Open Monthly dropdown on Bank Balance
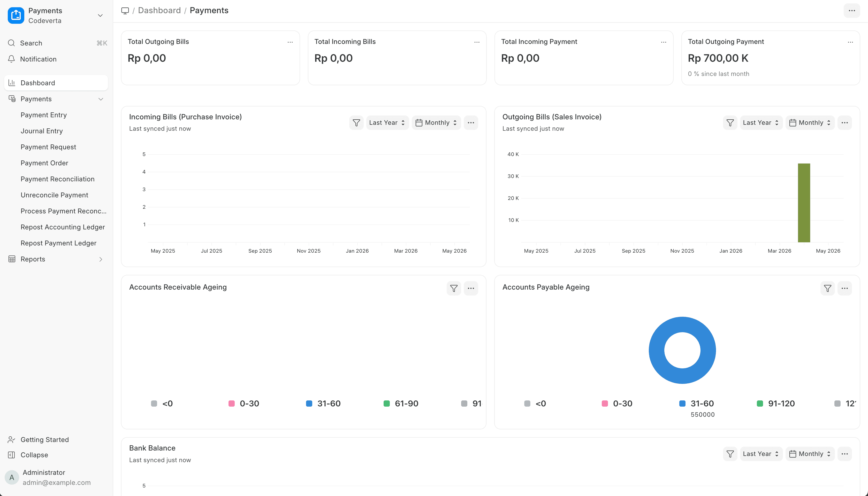Viewport: 868px width, 496px height. [x=810, y=454]
